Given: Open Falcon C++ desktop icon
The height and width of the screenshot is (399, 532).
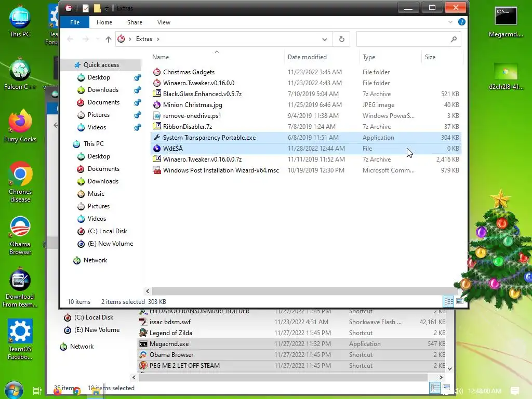Looking at the screenshot, I should tap(20, 74).
